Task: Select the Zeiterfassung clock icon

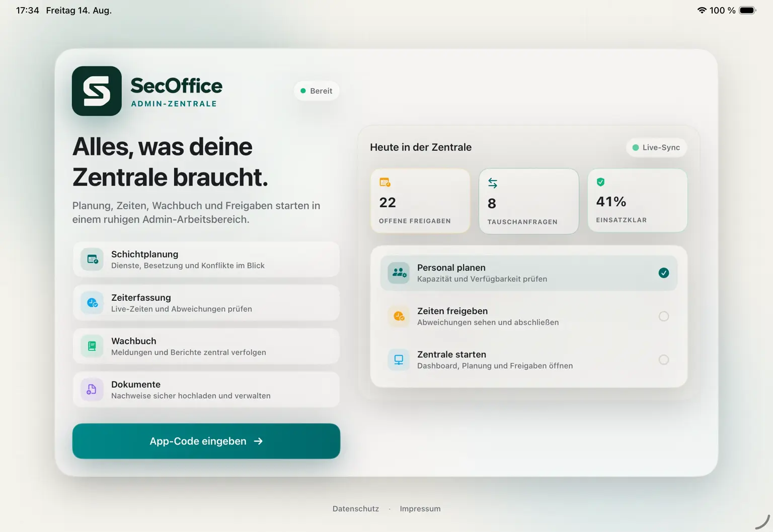Action: click(93, 303)
